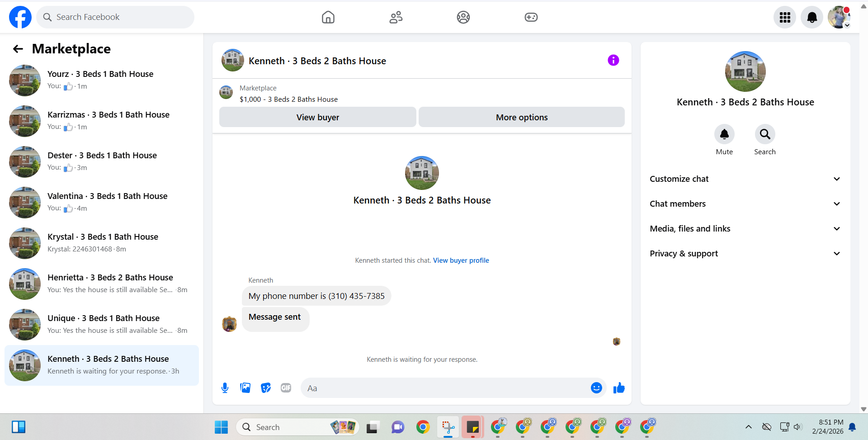
Task: Click the page scrollbar down arrow
Action: point(863,409)
